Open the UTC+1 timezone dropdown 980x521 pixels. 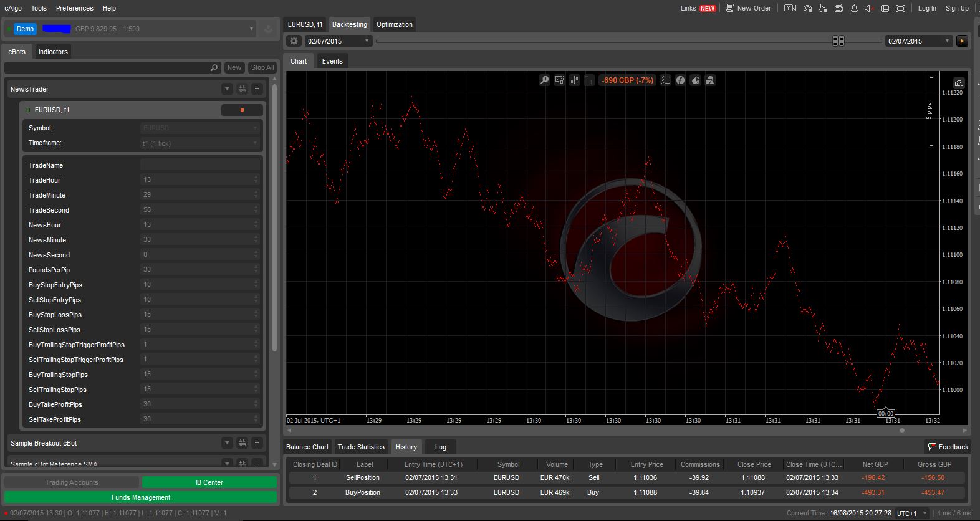click(912, 513)
